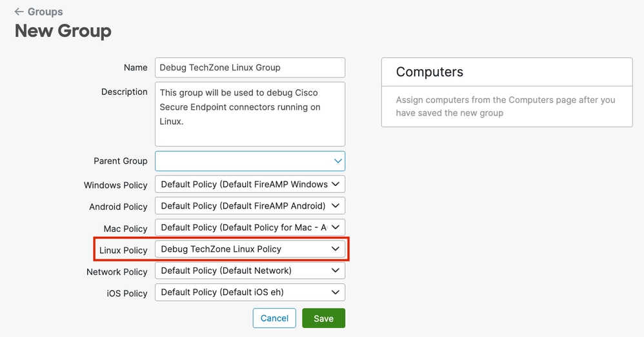Click into the Description text area
The image size is (644, 337).
tap(250, 114)
